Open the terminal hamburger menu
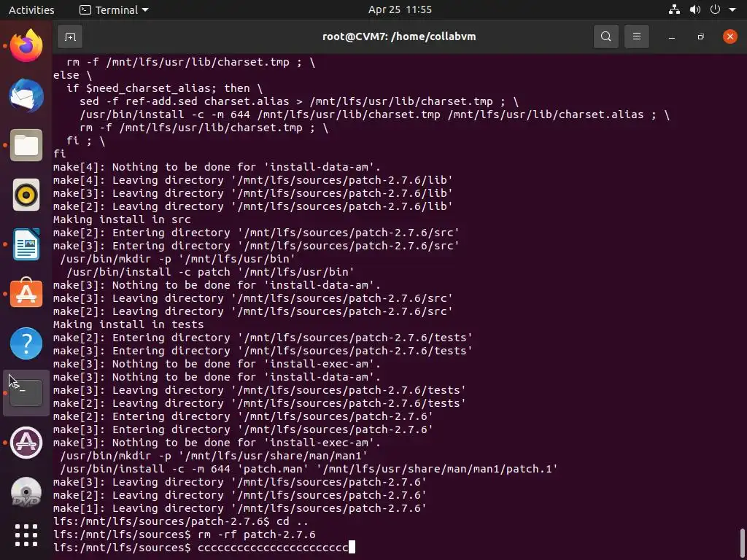 click(x=636, y=36)
